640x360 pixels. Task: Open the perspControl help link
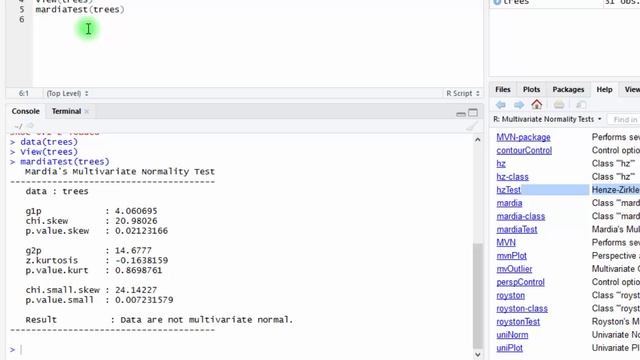(520, 282)
